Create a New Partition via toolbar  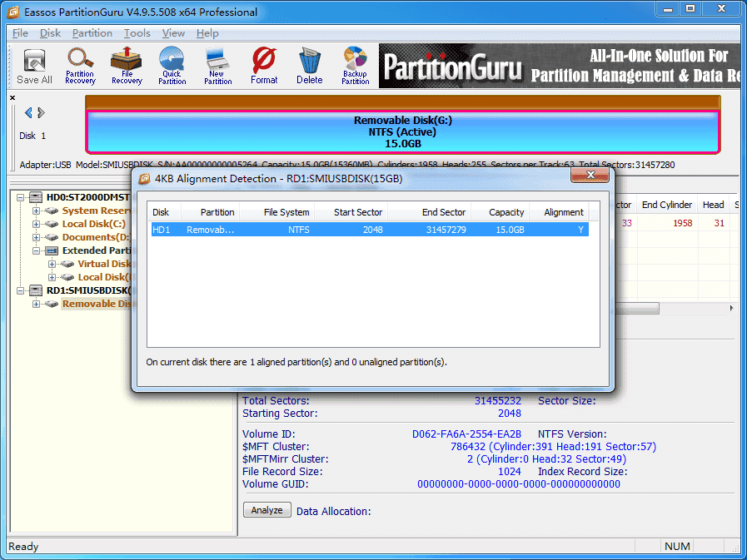[x=217, y=67]
